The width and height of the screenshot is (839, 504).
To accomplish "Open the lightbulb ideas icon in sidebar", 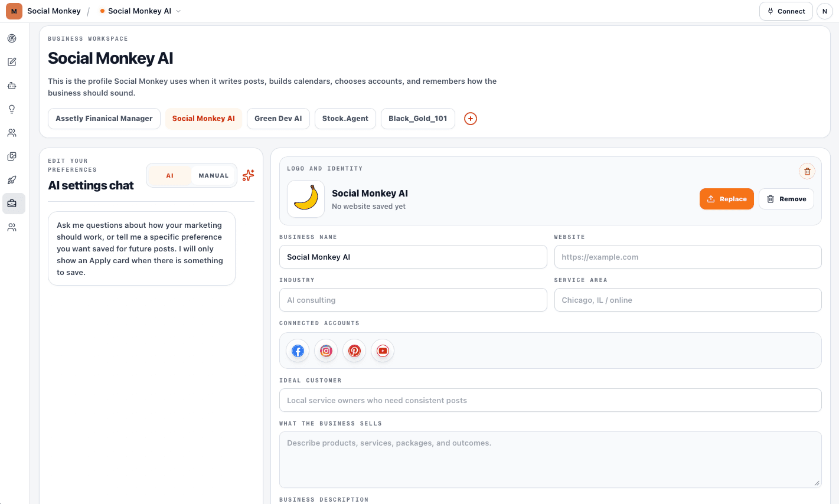I will [x=12, y=109].
